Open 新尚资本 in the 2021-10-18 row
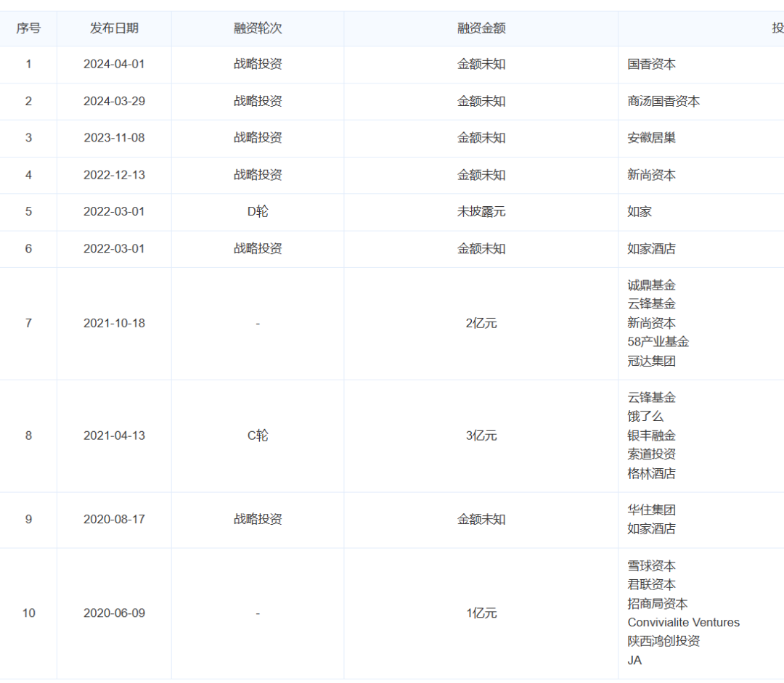 651,324
